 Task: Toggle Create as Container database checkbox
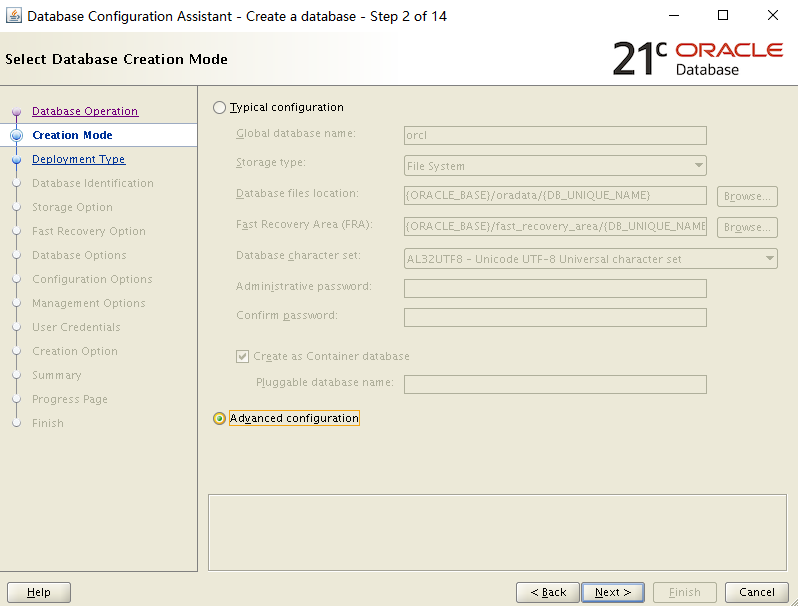click(243, 356)
